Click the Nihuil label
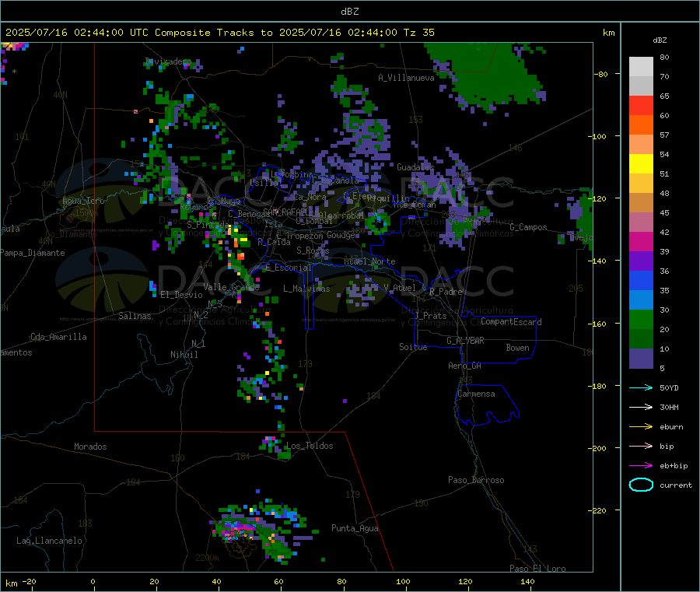Screen dimensions: 700x592 click(184, 355)
